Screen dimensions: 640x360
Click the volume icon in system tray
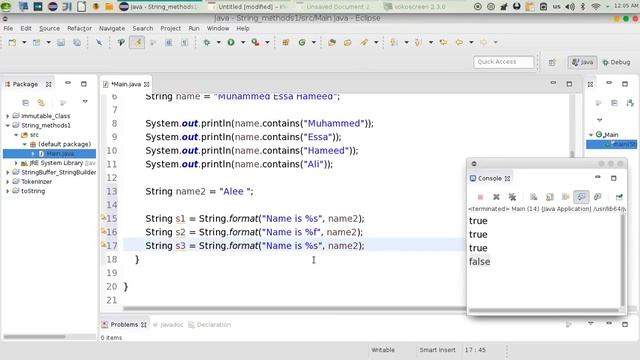pyautogui.click(x=570, y=7)
